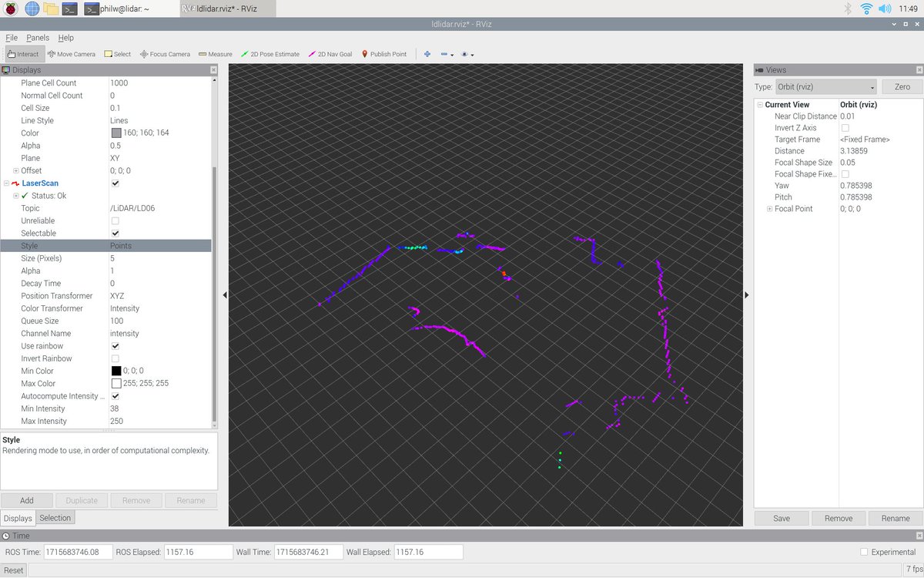924x578 pixels.
Task: Collapse the Current View node
Action: coord(760,105)
